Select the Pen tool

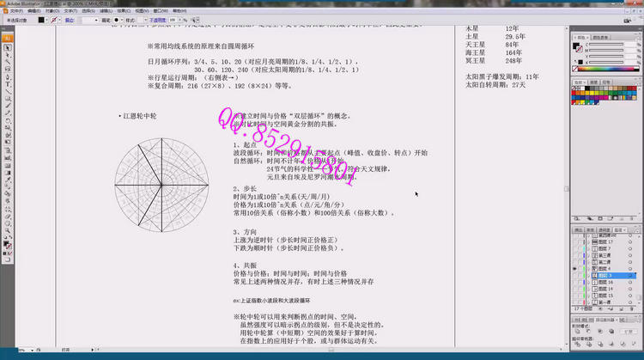click(8, 76)
